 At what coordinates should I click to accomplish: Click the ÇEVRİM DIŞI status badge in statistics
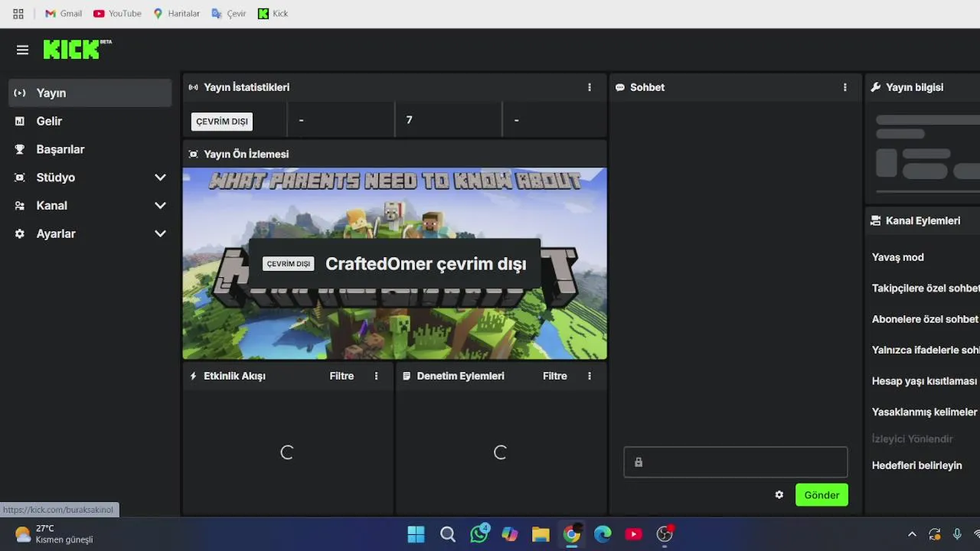[x=222, y=122]
